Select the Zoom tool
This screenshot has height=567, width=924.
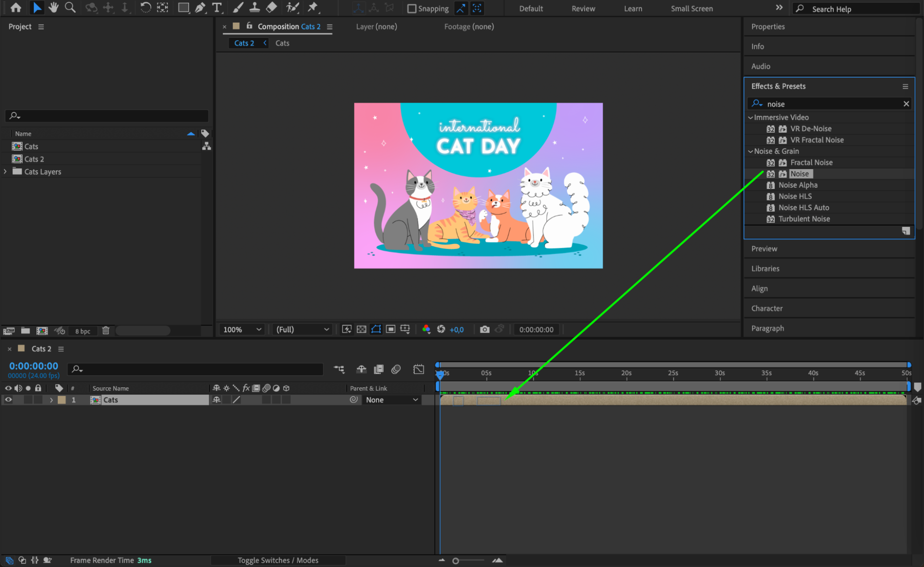(70, 7)
